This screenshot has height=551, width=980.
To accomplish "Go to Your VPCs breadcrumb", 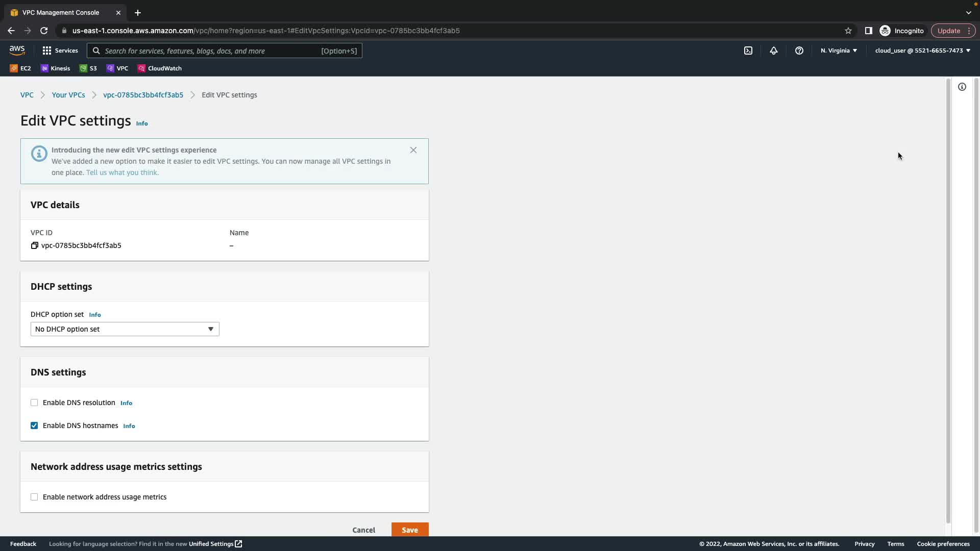I will coord(68,95).
